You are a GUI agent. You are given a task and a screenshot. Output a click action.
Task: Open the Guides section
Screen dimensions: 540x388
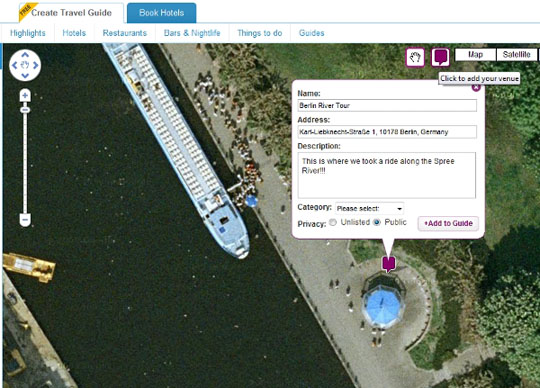pyautogui.click(x=312, y=33)
